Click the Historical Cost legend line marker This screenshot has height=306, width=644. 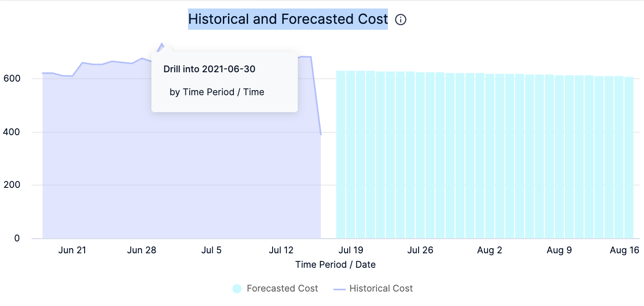click(x=339, y=289)
